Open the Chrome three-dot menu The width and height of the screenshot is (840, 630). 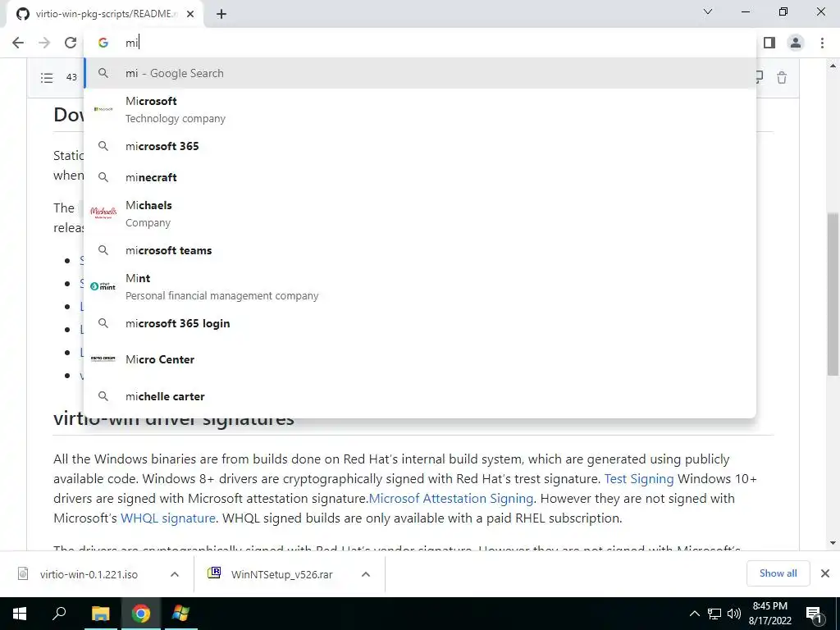click(x=822, y=43)
